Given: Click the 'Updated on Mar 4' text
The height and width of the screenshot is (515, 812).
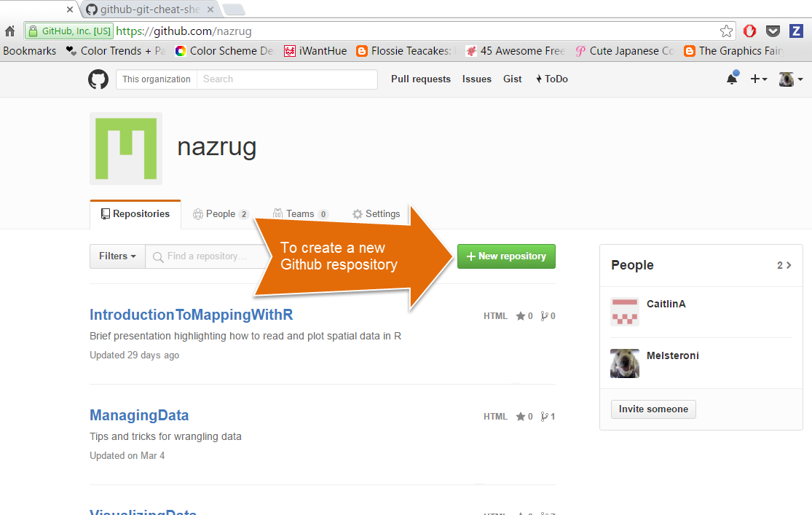Looking at the screenshot, I should point(127,456).
